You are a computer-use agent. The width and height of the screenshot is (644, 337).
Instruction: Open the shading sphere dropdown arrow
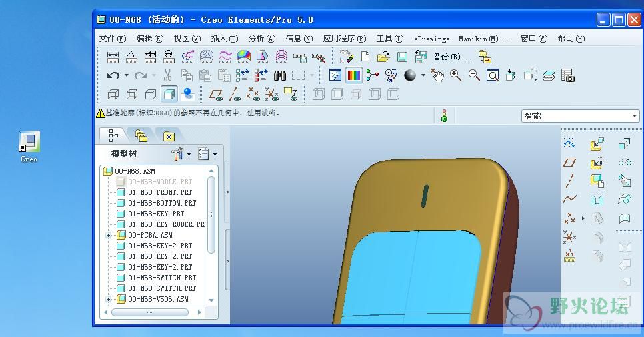423,75
